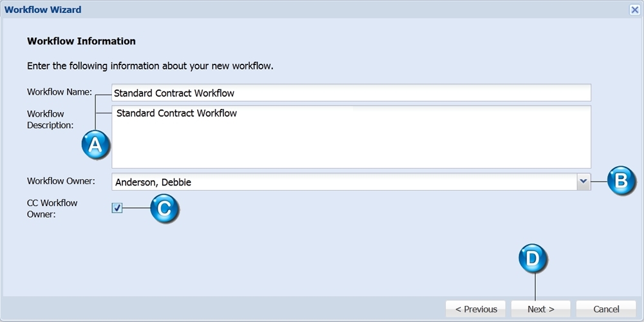This screenshot has width=644, height=322.
Task: Click inside the Workflow Description text area
Action: coord(351,137)
